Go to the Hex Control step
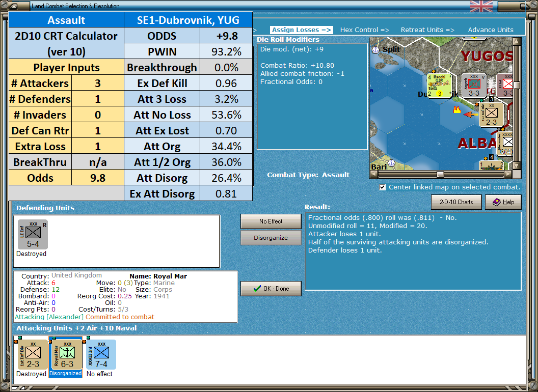This screenshot has height=392, width=538. point(364,30)
